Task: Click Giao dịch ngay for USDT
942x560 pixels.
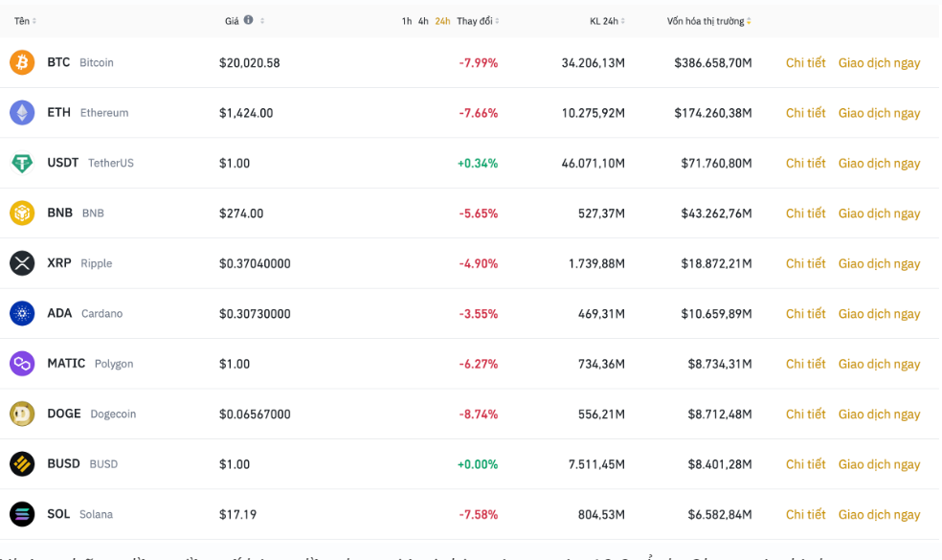Action: coord(879,164)
